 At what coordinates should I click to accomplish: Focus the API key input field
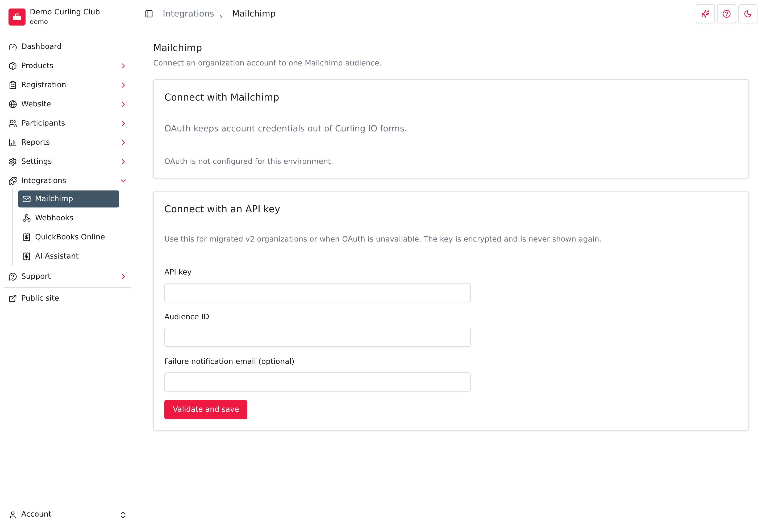[x=317, y=293]
